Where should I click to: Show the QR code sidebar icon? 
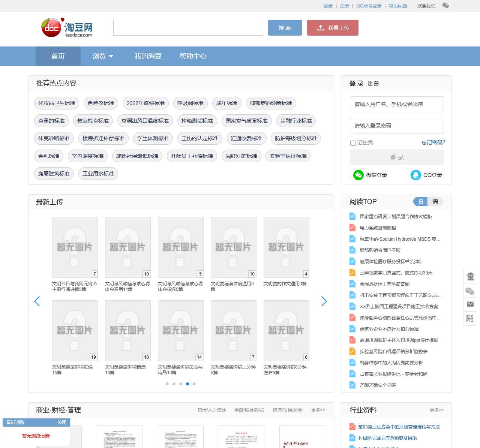[x=470, y=319]
